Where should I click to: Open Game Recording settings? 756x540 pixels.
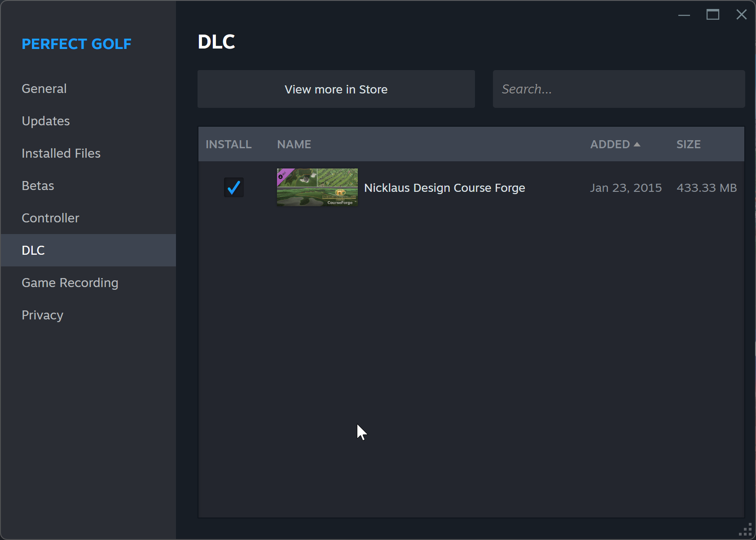click(70, 283)
